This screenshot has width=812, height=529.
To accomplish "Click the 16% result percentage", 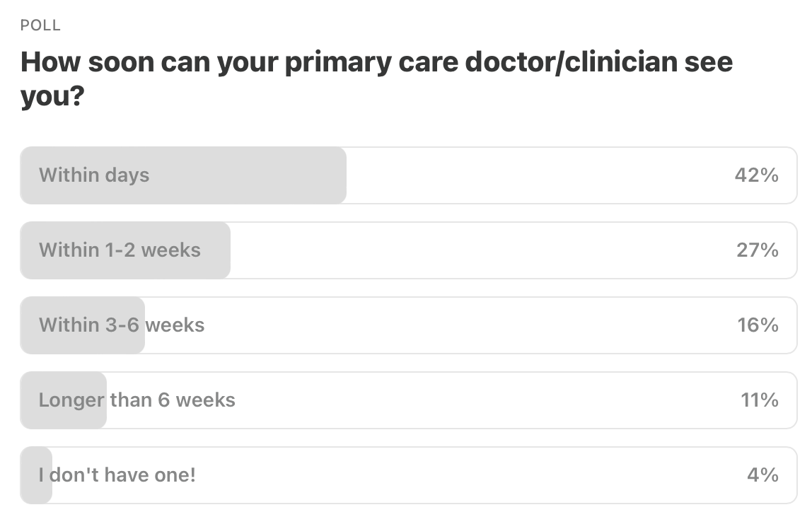I will pyautogui.click(x=758, y=325).
